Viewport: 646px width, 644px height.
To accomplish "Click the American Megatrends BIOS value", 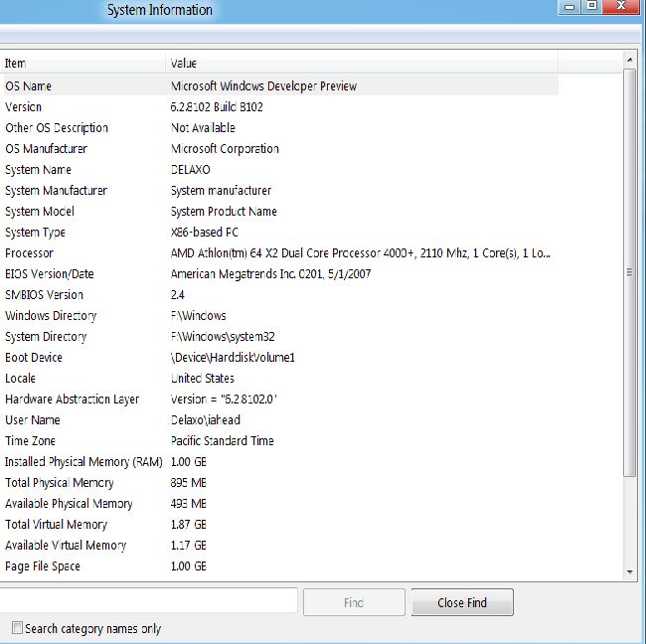I will tap(270, 273).
